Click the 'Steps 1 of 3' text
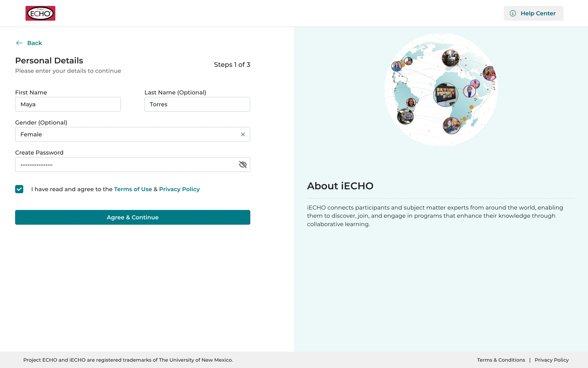588x368 pixels. tap(232, 65)
